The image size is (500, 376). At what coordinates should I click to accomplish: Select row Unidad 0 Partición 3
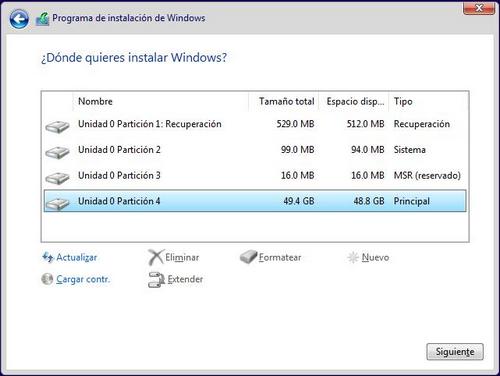[255, 175]
